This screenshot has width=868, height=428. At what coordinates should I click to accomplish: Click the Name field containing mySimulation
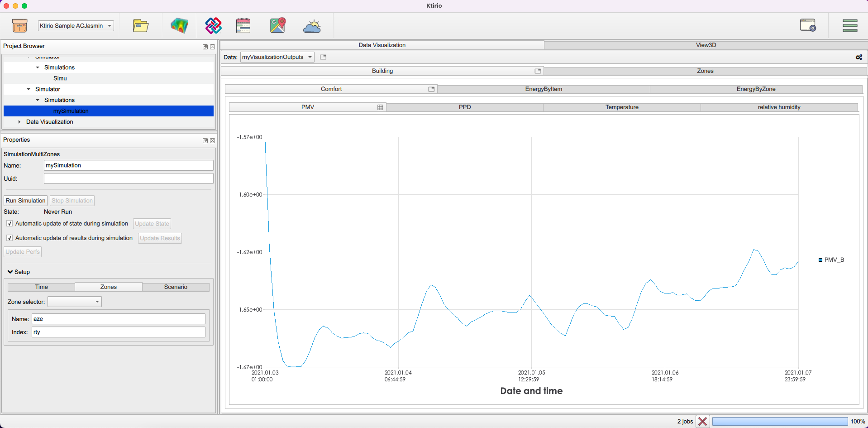tap(129, 166)
